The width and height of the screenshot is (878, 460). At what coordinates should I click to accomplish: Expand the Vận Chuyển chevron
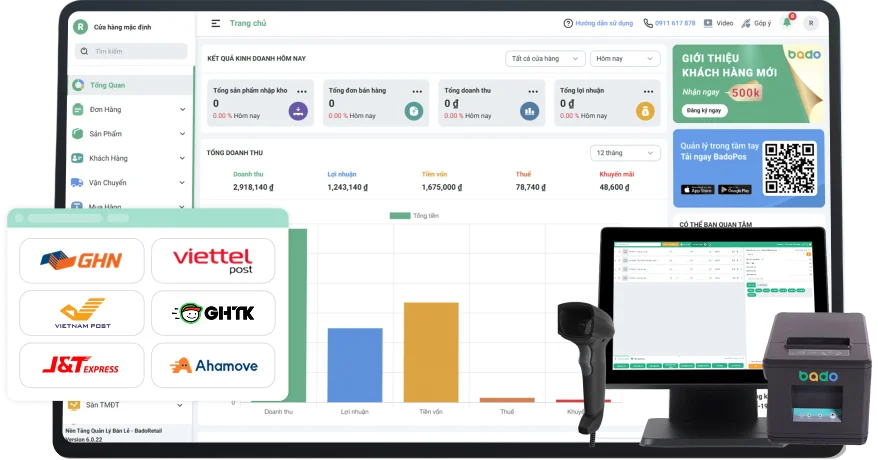183,182
